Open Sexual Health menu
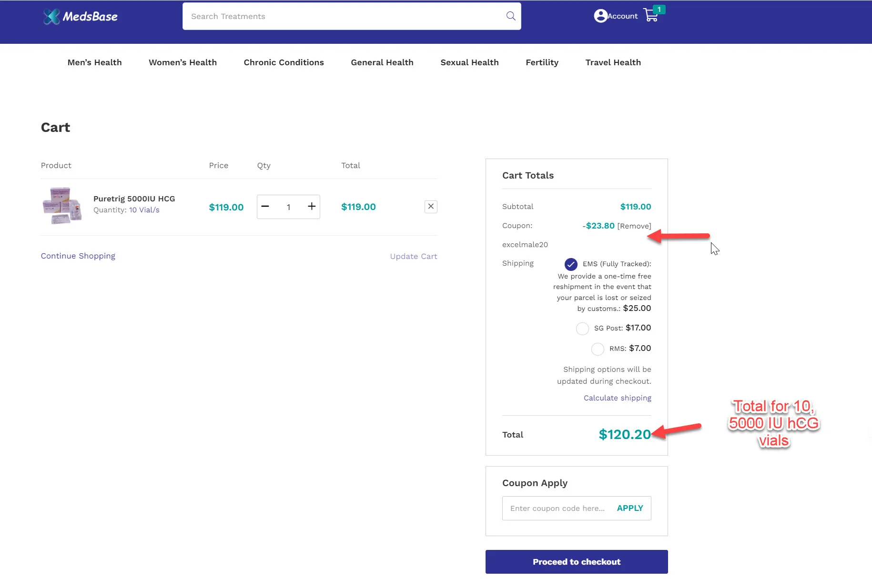This screenshot has height=588, width=872. click(469, 62)
